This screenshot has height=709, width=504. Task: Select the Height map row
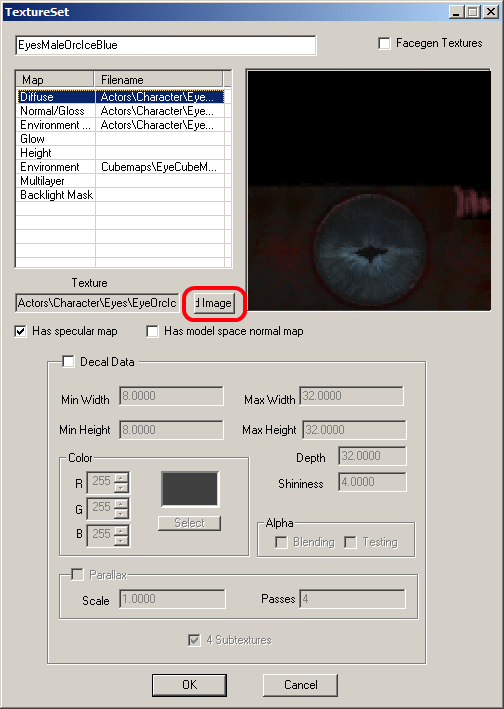click(x=121, y=153)
